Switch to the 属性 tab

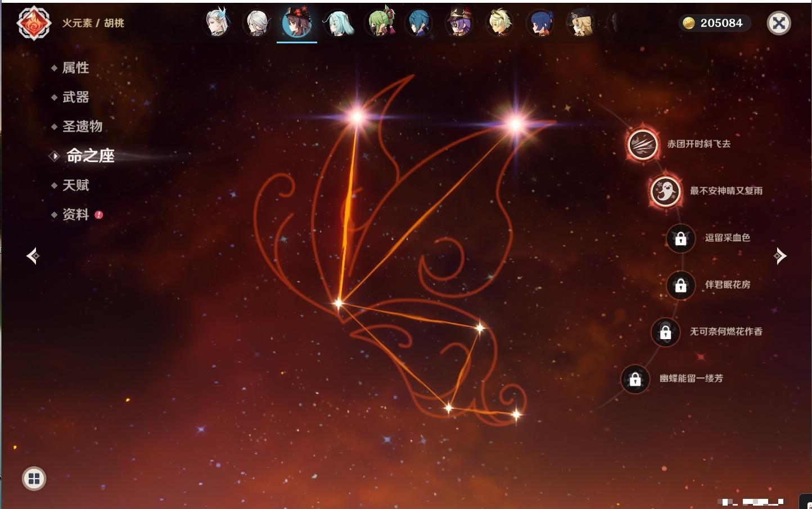pyautogui.click(x=75, y=68)
